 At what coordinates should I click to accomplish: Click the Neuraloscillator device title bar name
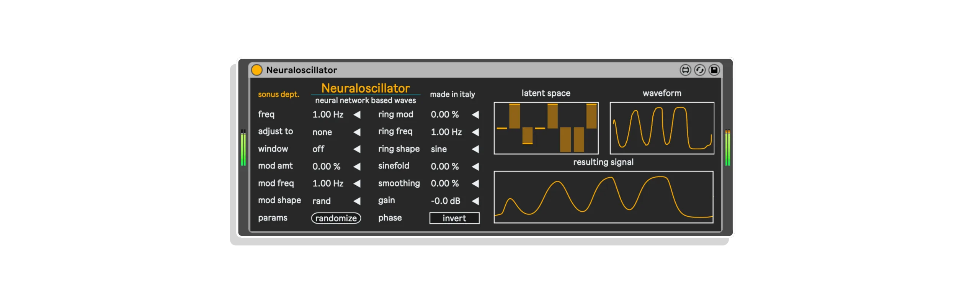(301, 70)
